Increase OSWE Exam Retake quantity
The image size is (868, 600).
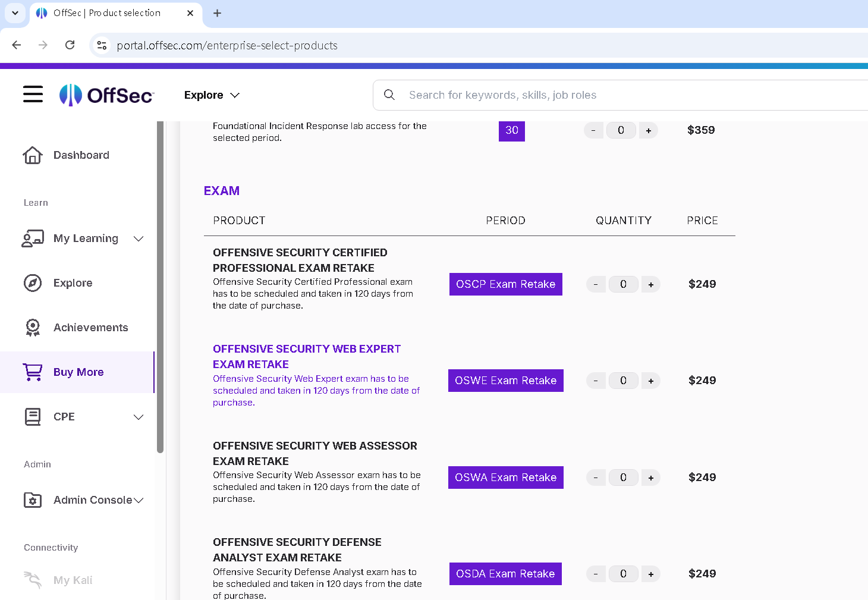click(651, 381)
